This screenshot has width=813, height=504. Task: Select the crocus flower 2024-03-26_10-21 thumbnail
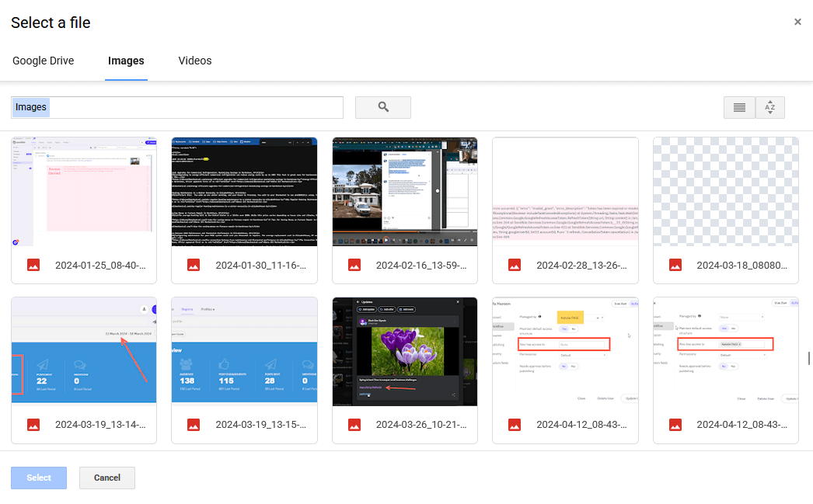click(405, 351)
